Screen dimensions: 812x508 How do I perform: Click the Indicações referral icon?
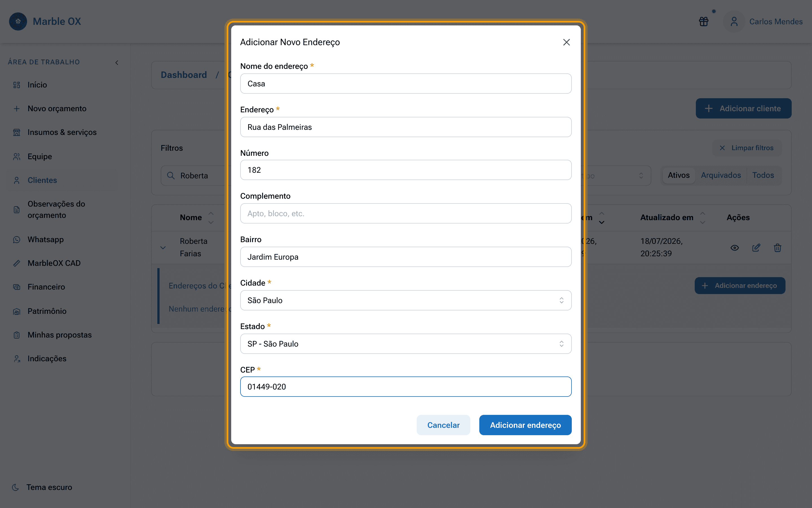click(x=16, y=359)
